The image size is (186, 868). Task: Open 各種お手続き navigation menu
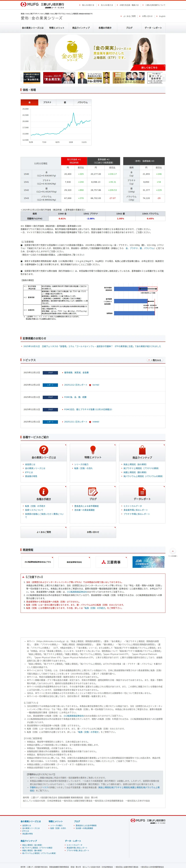click(x=105, y=28)
